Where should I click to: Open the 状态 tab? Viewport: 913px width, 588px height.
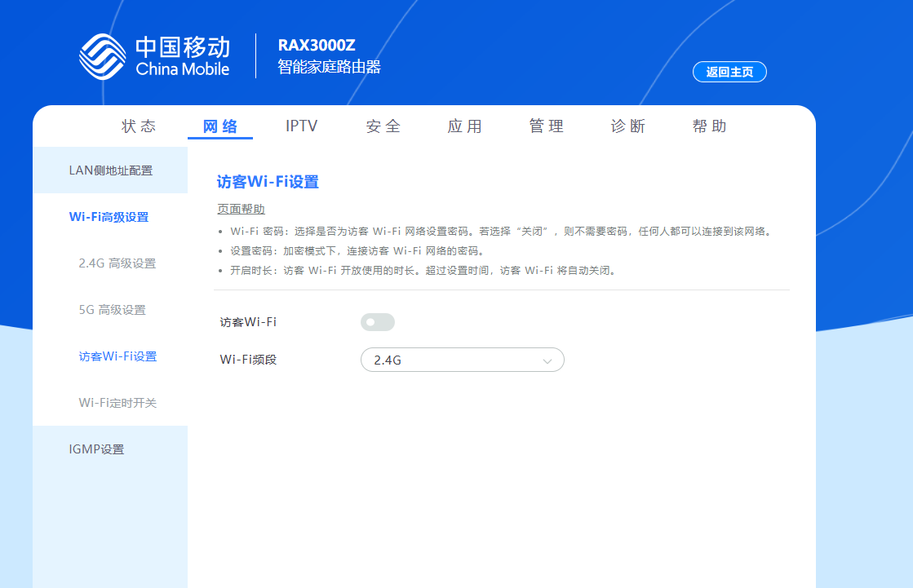click(x=139, y=126)
